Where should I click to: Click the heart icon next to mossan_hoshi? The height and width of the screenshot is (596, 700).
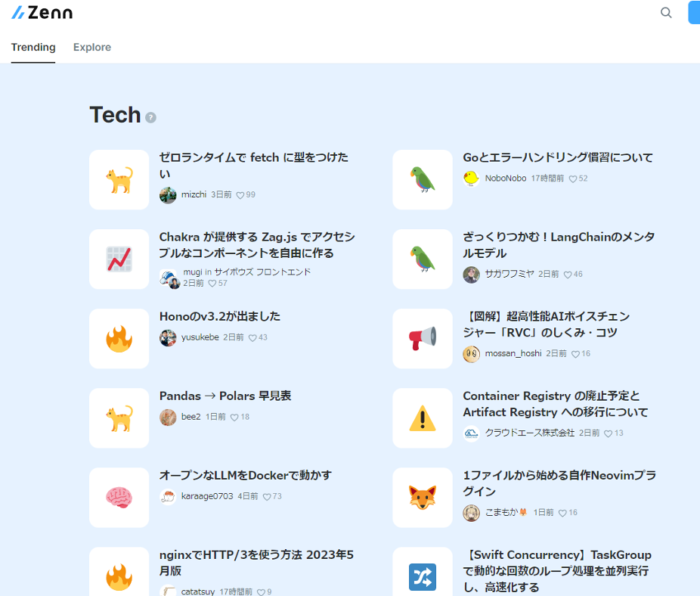point(576,354)
